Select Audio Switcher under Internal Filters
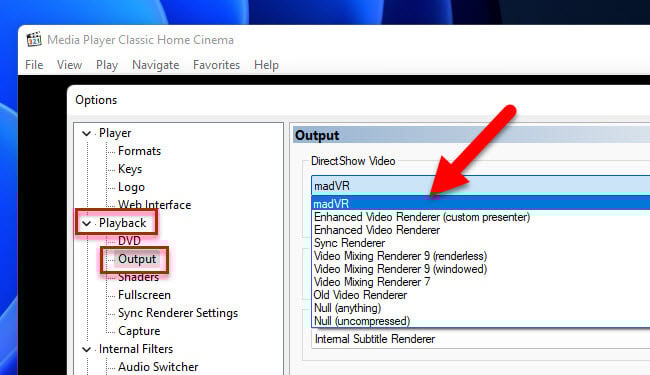 click(158, 367)
